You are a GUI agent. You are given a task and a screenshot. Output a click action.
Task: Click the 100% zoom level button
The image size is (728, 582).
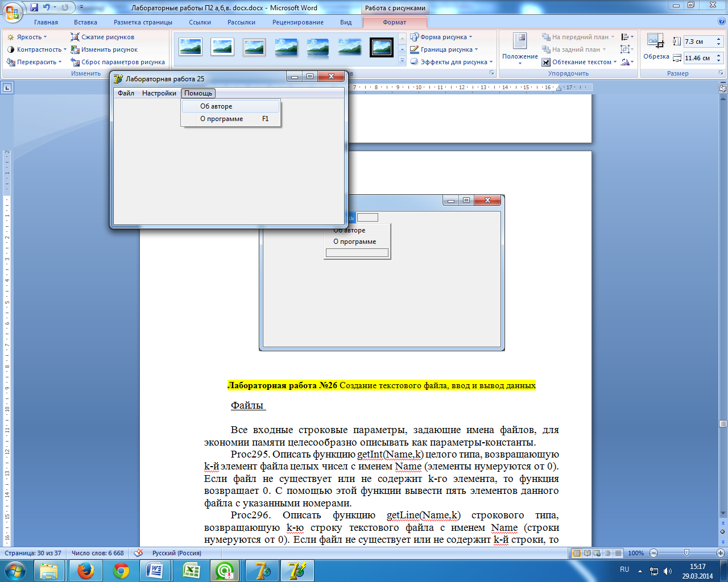click(636, 553)
